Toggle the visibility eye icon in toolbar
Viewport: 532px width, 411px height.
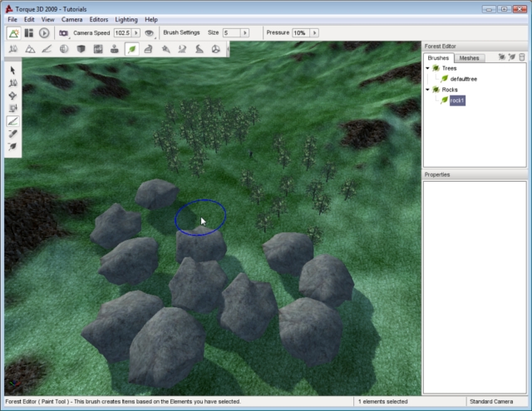coord(150,32)
